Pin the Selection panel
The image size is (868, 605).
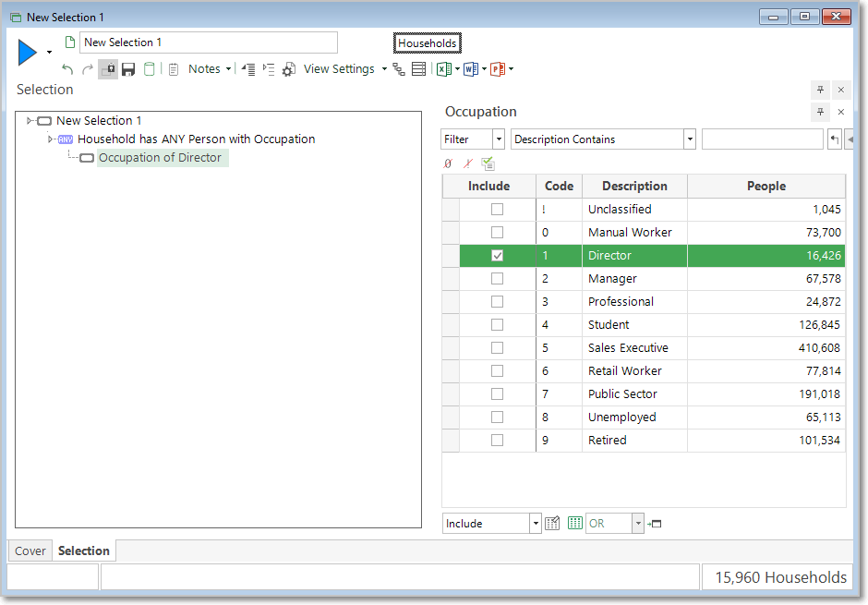(x=820, y=90)
